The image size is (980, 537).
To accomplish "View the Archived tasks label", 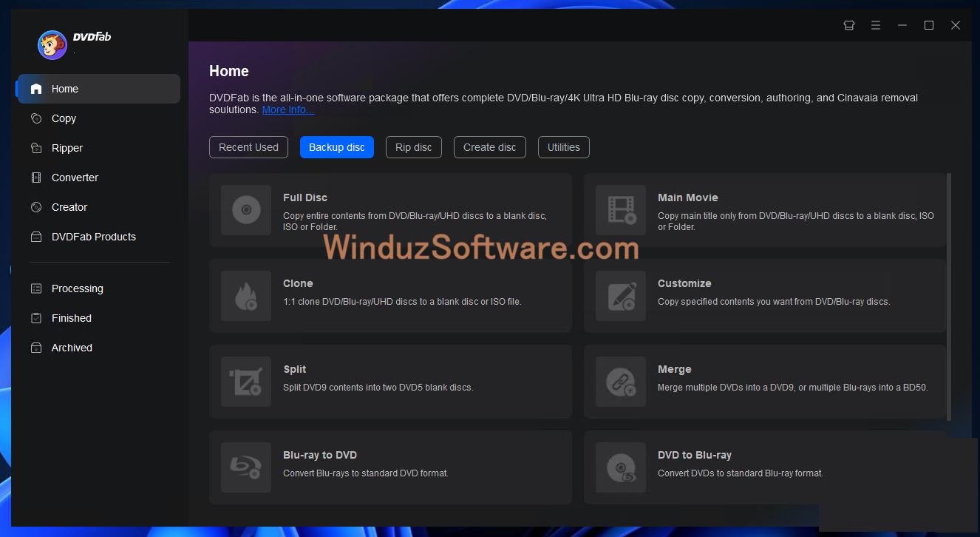I will click(72, 348).
